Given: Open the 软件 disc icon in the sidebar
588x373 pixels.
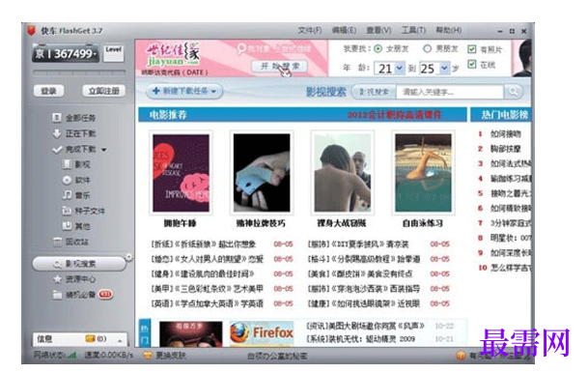Looking at the screenshot, I should tap(67, 180).
